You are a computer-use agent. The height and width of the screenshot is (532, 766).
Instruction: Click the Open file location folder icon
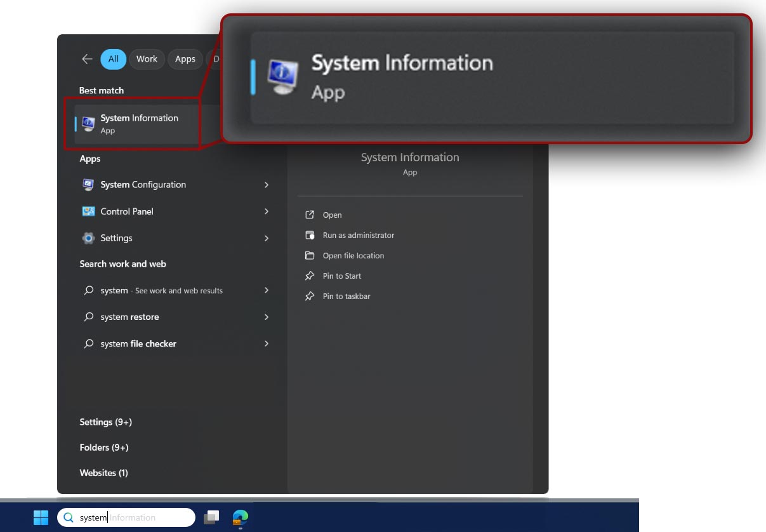pos(310,256)
